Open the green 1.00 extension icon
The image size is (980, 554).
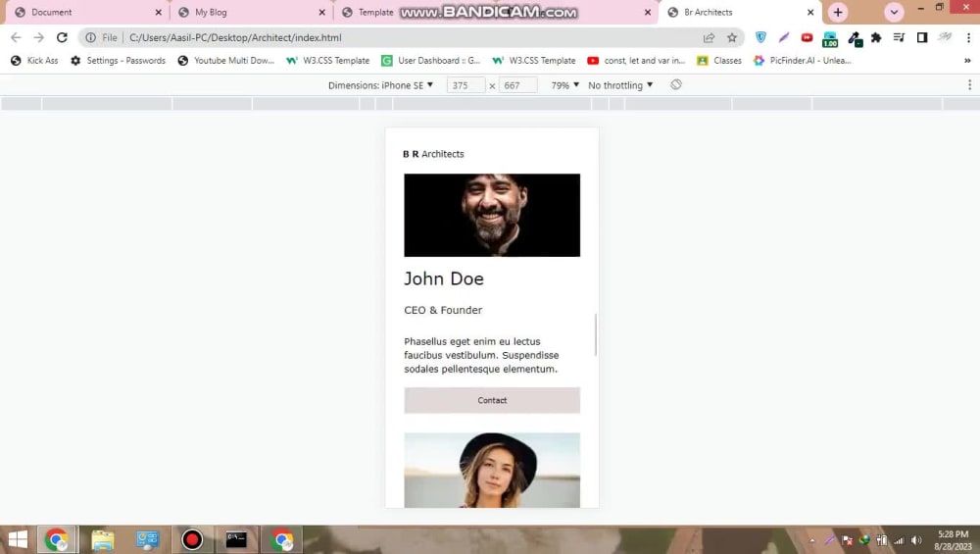click(x=830, y=39)
